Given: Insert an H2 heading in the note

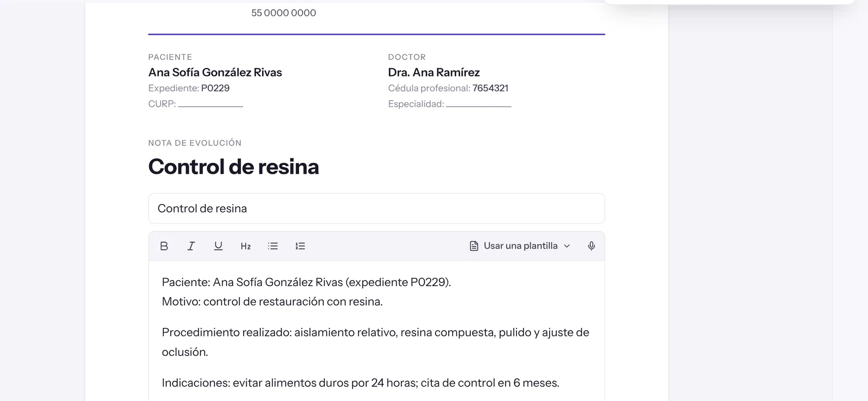Looking at the screenshot, I should [246, 246].
